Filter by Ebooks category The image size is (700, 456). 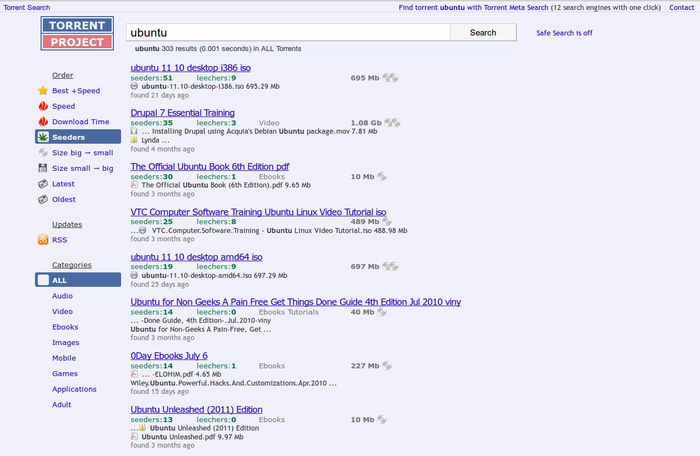65,327
